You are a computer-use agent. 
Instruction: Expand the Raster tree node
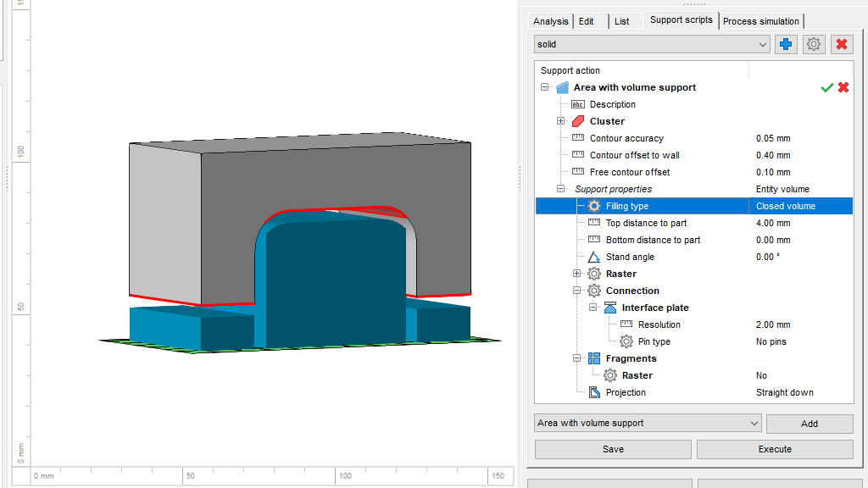pos(577,274)
